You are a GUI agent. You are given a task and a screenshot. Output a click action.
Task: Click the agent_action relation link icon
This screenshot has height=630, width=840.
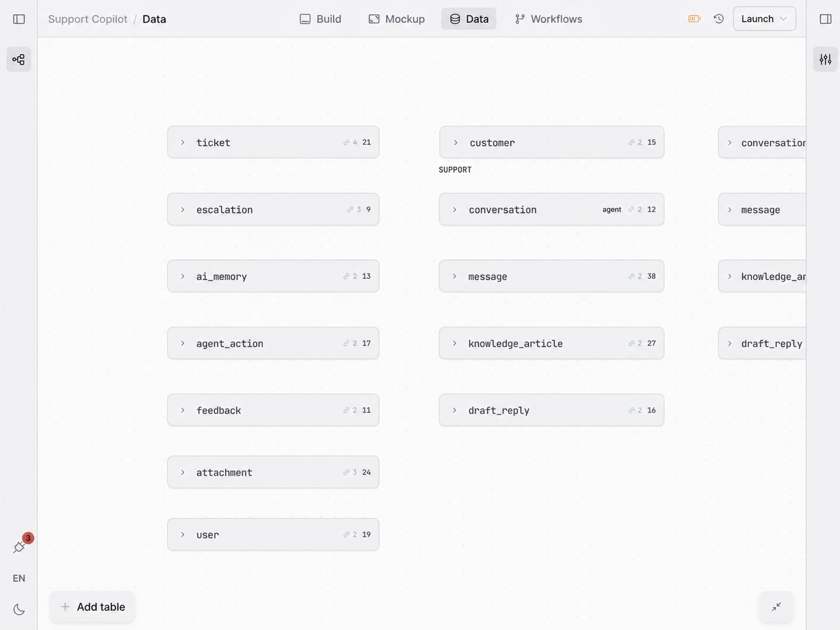(346, 343)
